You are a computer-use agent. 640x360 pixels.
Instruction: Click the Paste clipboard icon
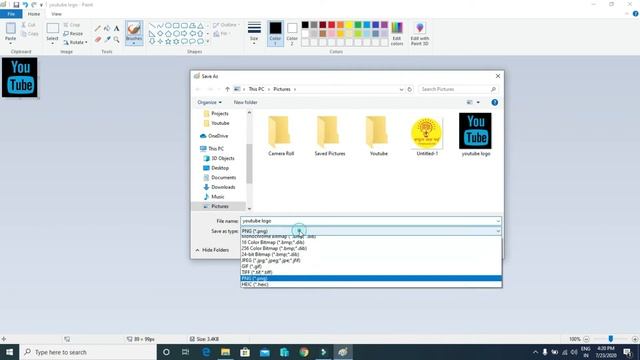pyautogui.click(x=11, y=29)
